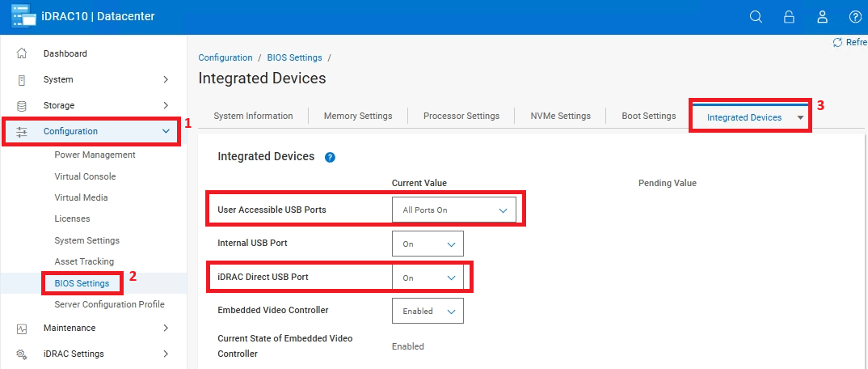Open Asset Tracking submenu item

coord(84,261)
